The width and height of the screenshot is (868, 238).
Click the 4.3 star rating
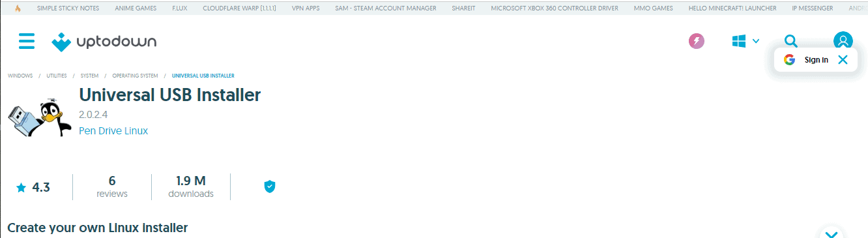[33, 187]
